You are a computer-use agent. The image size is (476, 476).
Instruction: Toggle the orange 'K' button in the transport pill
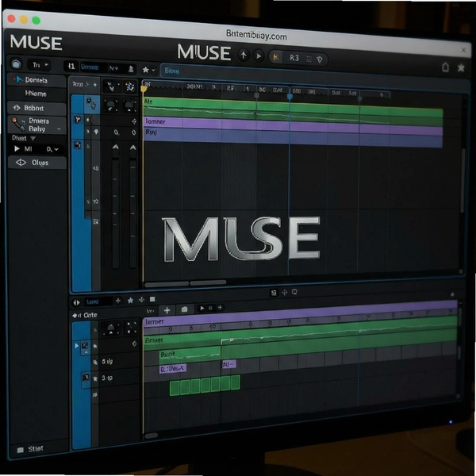pyautogui.click(x=276, y=57)
